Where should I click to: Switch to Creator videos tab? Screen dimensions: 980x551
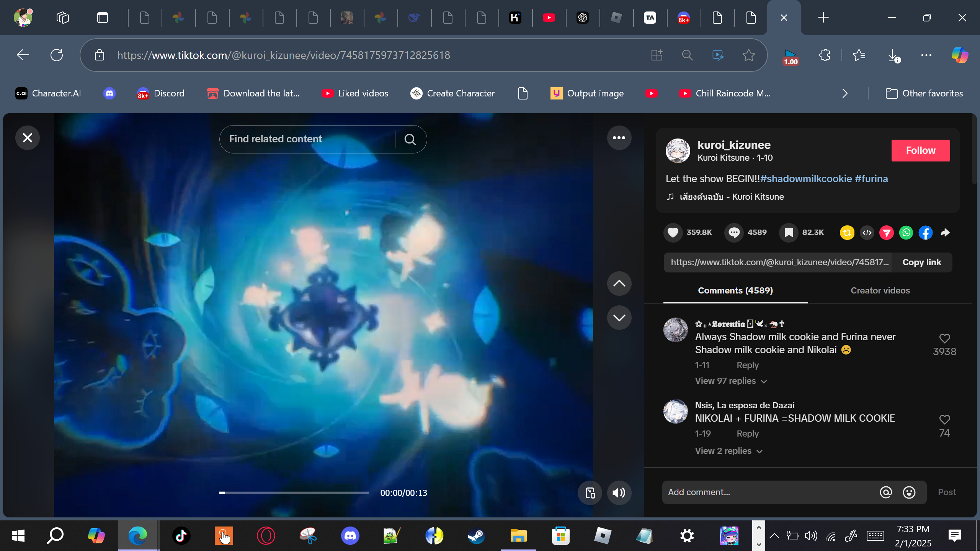coord(880,291)
